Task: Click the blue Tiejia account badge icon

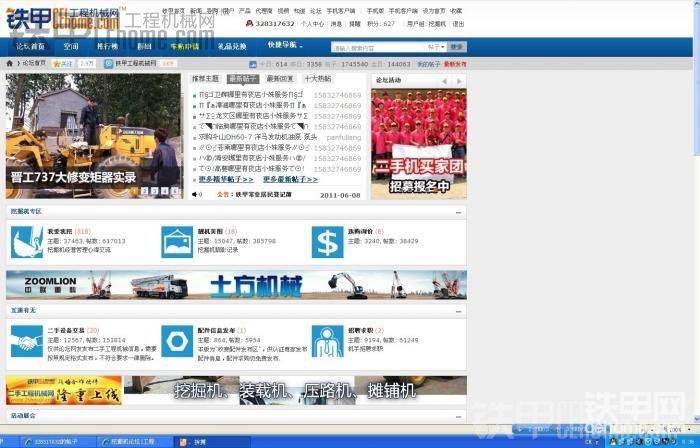Action: pos(108,64)
